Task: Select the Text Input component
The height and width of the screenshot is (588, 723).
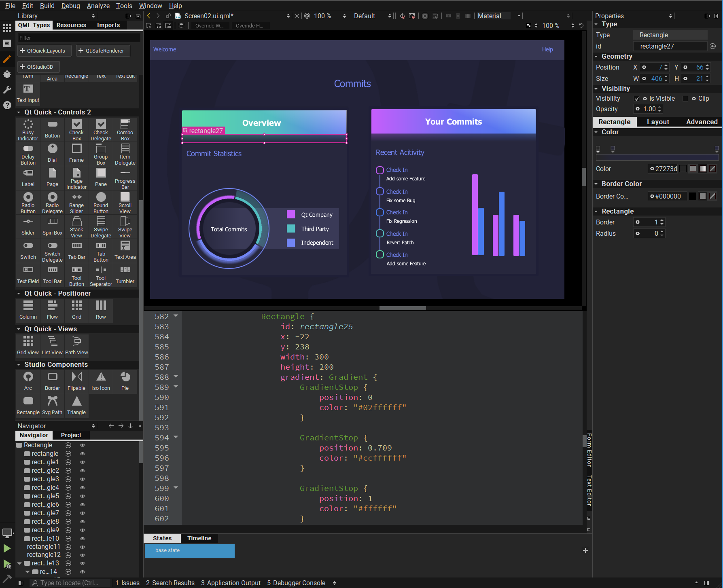Action: pos(28,88)
